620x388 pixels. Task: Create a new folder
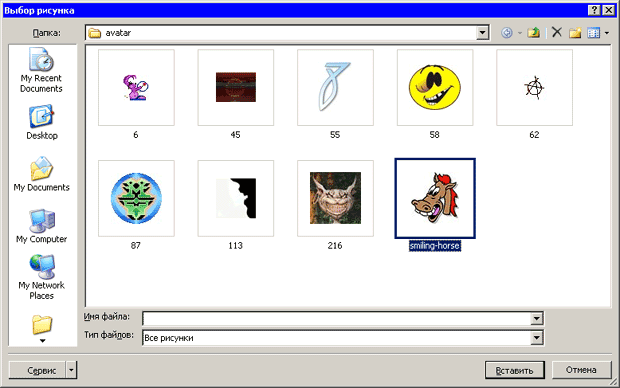575,33
